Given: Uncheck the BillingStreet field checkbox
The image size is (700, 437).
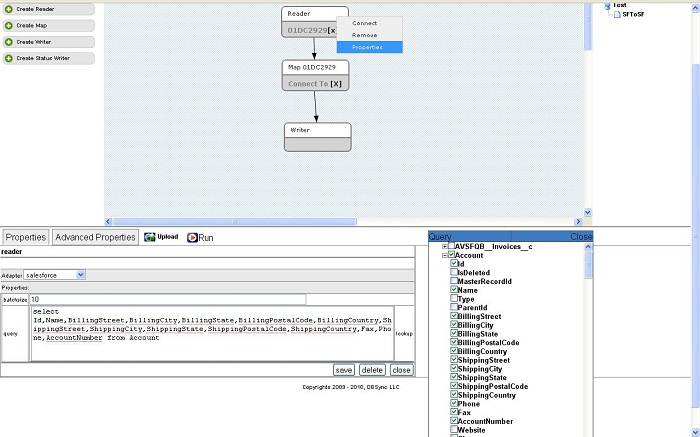Looking at the screenshot, I should point(454,317).
